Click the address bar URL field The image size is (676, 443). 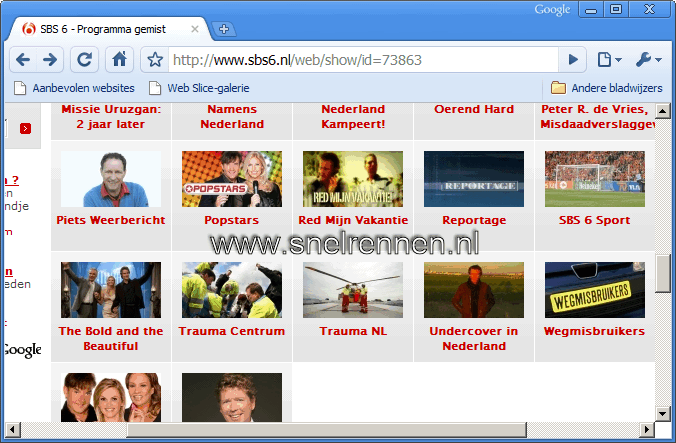click(363, 60)
